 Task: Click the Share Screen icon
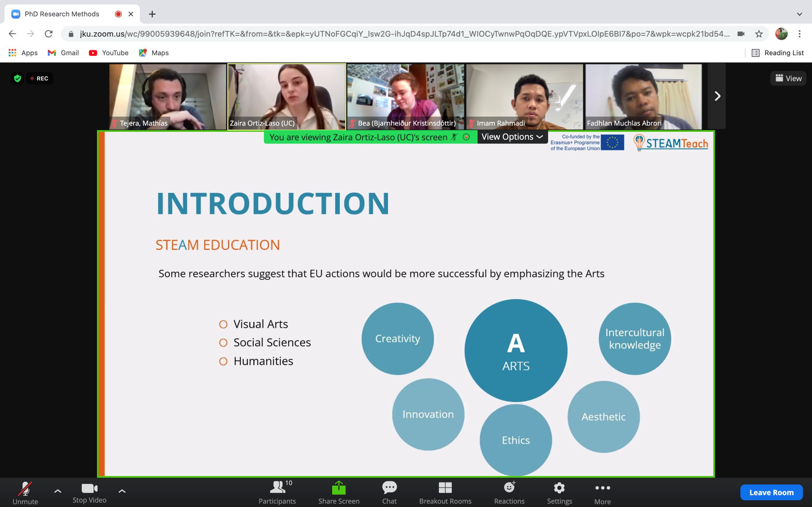(x=338, y=488)
